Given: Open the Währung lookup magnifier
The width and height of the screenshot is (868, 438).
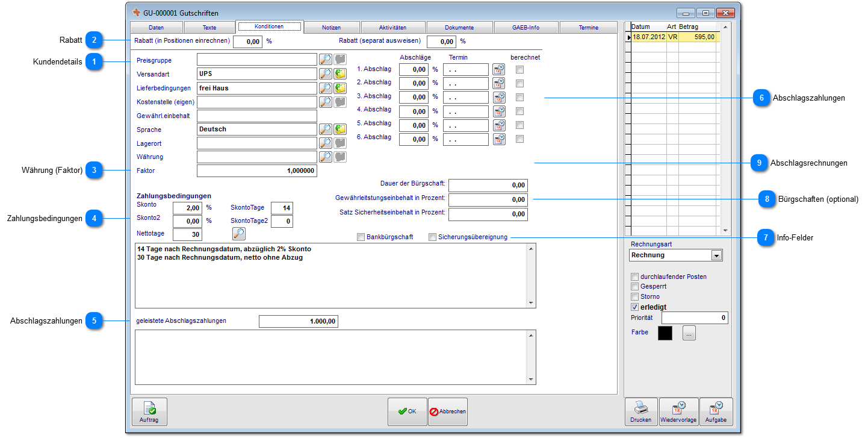Looking at the screenshot, I should pos(326,157).
